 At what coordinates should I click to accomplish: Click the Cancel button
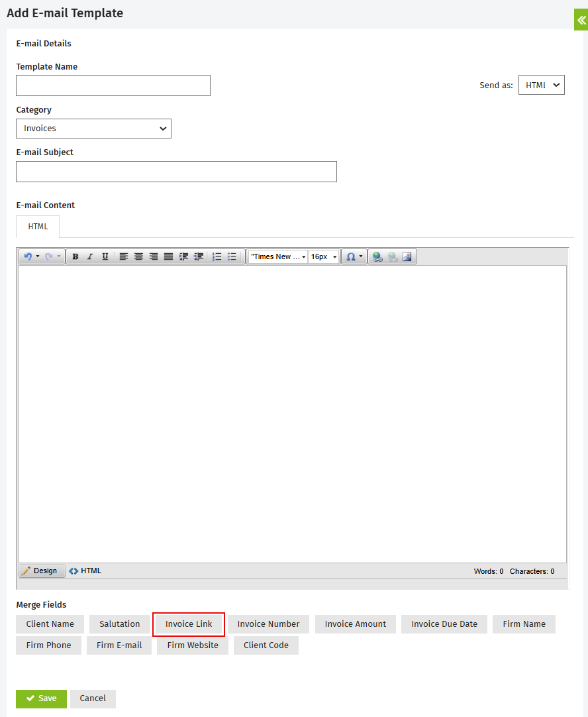[93, 698]
